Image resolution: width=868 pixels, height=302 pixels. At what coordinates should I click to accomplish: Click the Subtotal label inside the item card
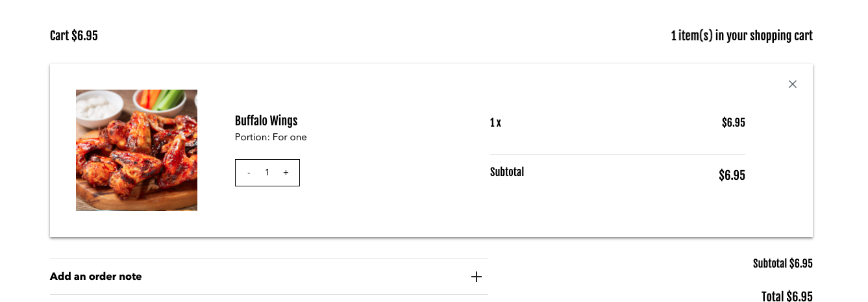pyautogui.click(x=507, y=172)
